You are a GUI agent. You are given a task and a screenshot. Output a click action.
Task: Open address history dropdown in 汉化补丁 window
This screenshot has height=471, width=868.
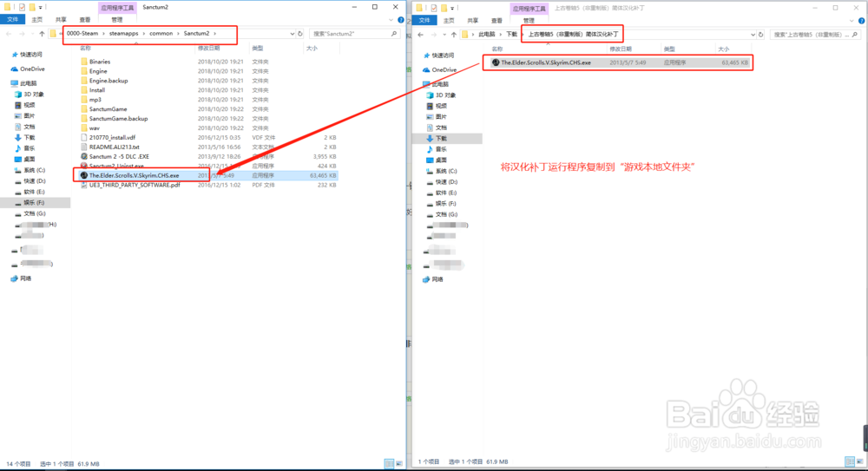[753, 35]
